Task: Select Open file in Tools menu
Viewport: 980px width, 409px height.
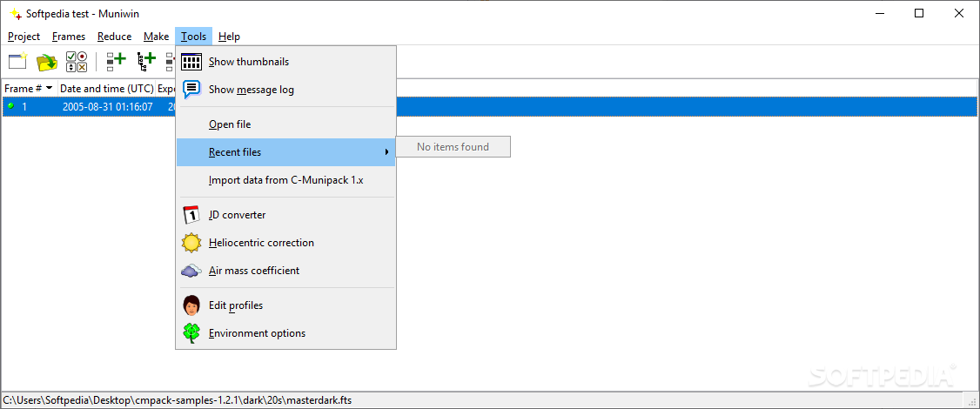Action: 285,124
